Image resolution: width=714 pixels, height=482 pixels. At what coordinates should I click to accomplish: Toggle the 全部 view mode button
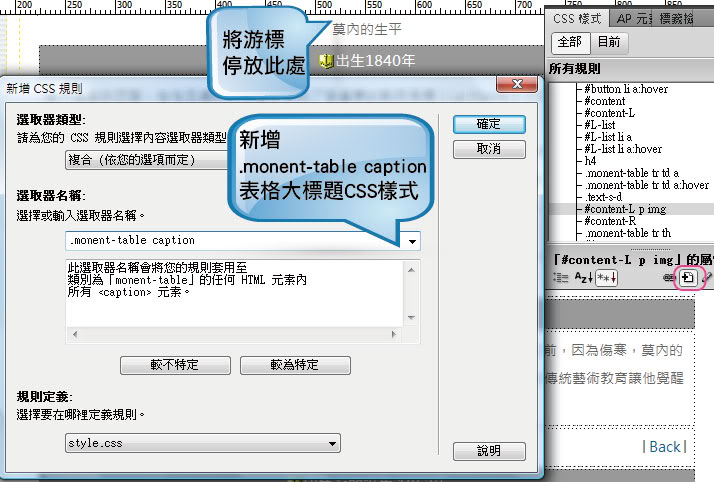click(568, 42)
